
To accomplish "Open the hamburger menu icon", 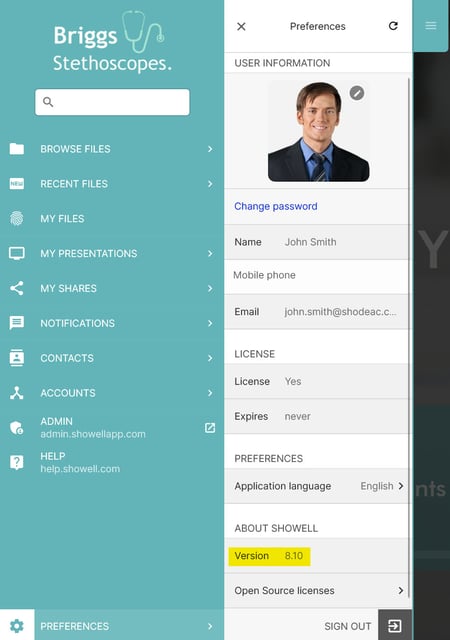I will 431,26.
